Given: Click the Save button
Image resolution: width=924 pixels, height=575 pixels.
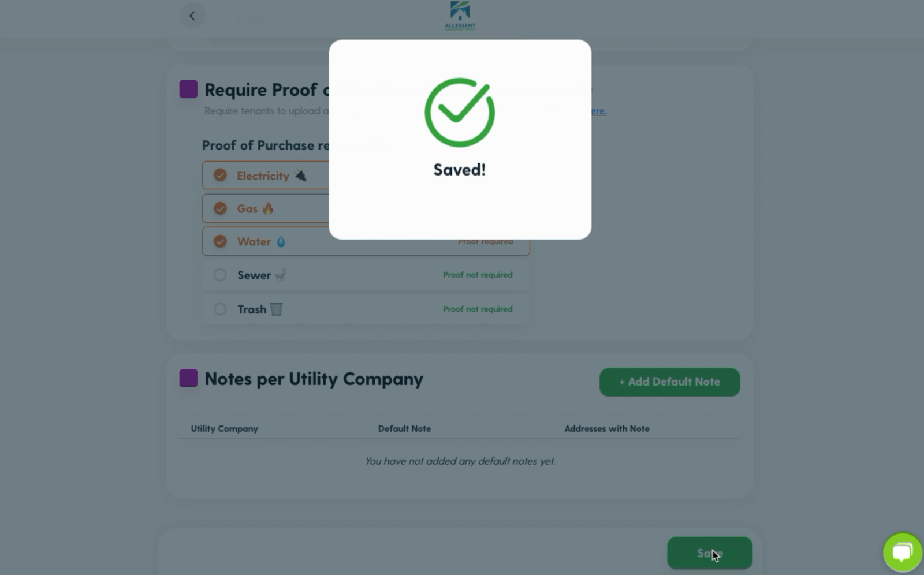Looking at the screenshot, I should (710, 553).
